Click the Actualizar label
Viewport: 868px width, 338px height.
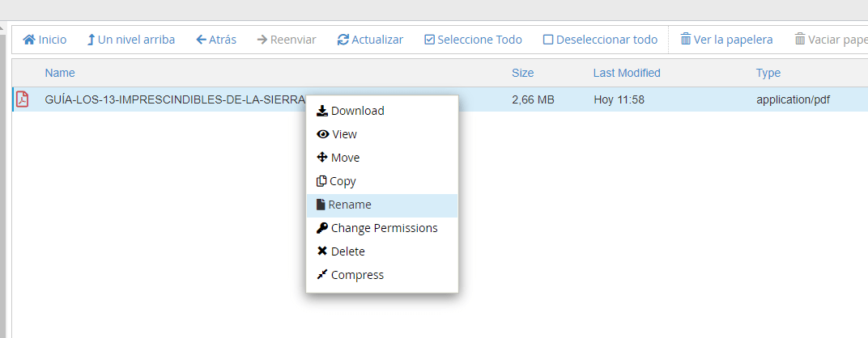point(377,40)
